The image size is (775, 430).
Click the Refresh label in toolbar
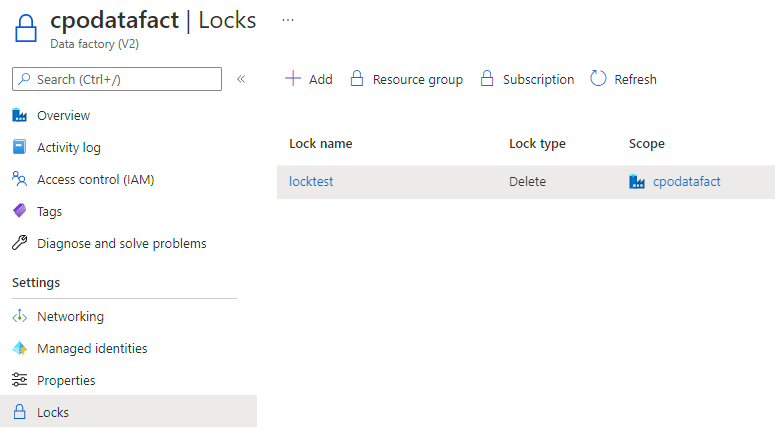tap(635, 80)
